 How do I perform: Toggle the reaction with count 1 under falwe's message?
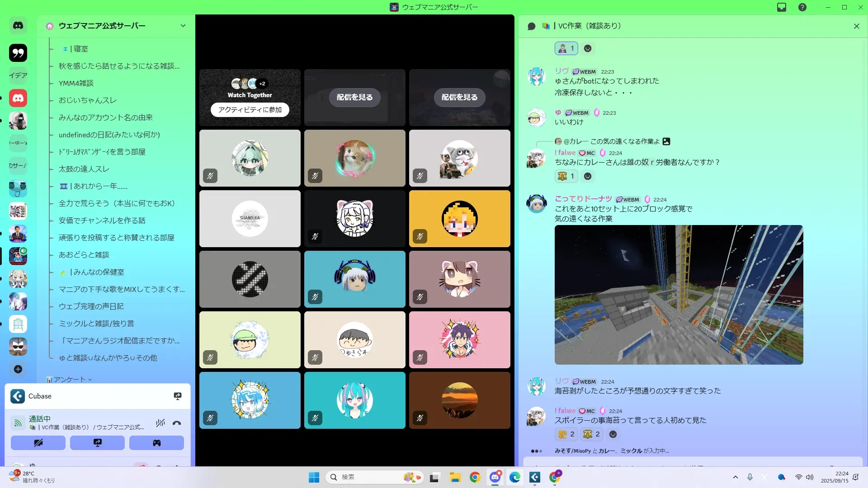(x=566, y=176)
